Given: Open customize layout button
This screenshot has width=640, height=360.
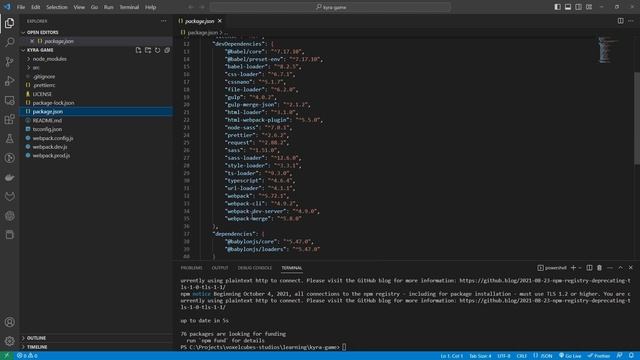Looking at the screenshot, I should point(589,7).
